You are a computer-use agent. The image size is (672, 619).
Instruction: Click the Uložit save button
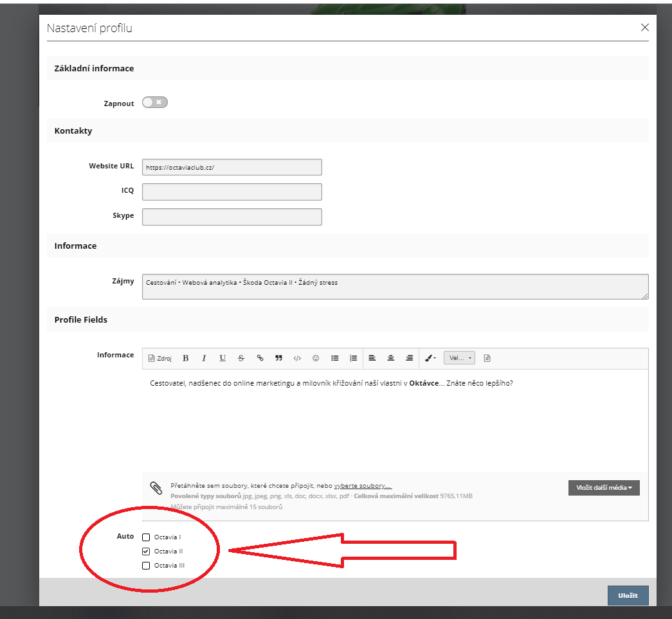[x=628, y=595]
